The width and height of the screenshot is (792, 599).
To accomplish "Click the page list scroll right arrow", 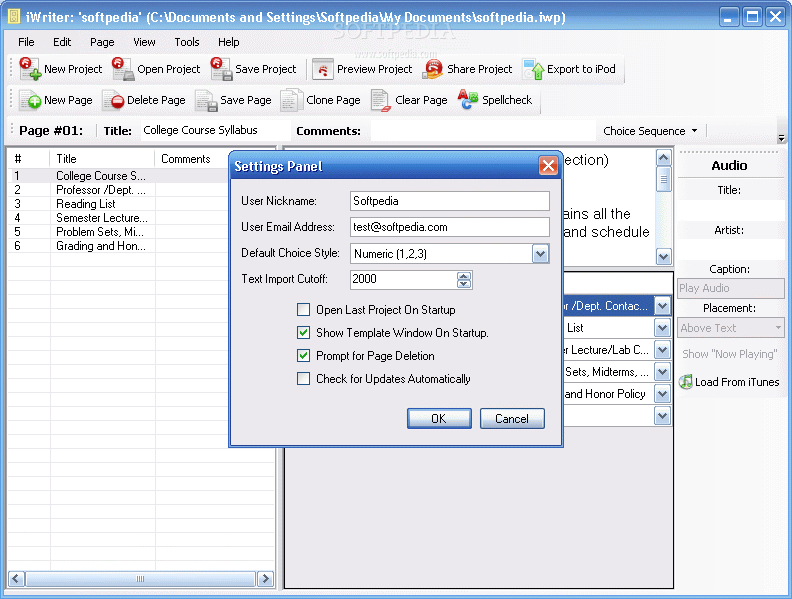I will 265,579.
